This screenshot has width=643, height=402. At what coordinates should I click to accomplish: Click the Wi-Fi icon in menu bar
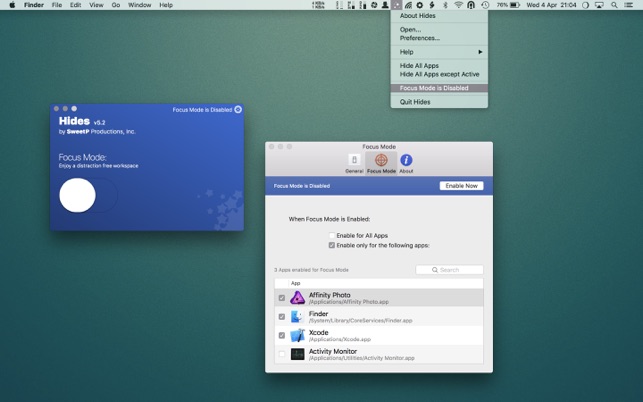click(458, 5)
